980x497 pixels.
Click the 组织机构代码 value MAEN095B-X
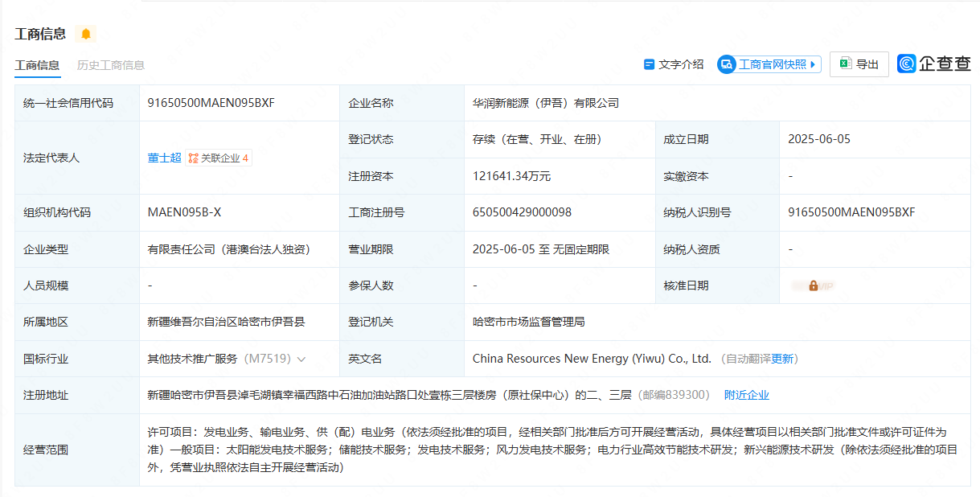(184, 212)
